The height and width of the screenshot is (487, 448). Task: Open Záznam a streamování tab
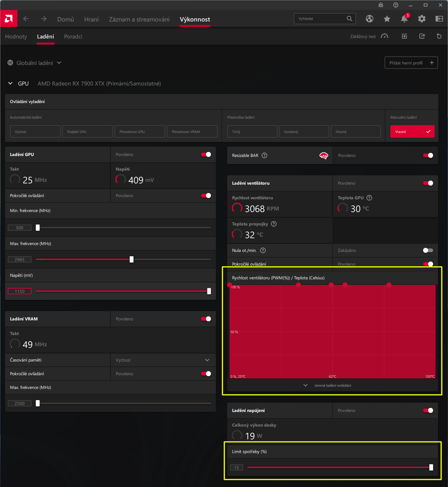pyautogui.click(x=139, y=19)
